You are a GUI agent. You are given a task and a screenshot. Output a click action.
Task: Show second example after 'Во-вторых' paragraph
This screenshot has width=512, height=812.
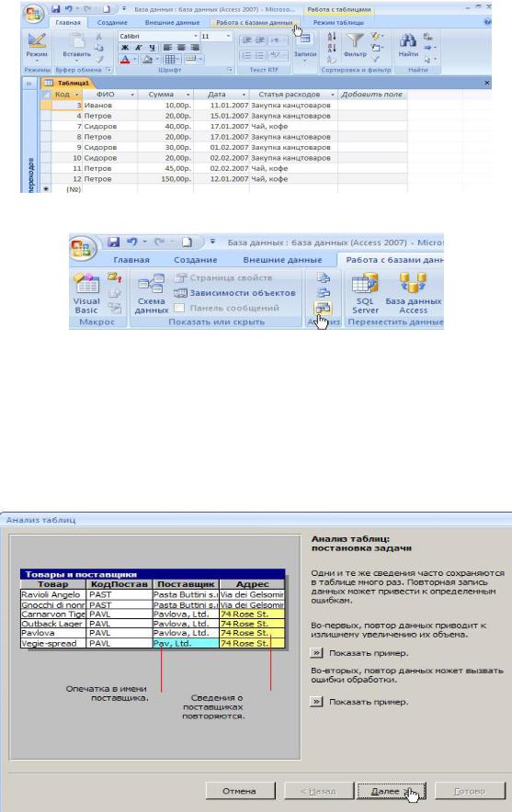(x=316, y=702)
